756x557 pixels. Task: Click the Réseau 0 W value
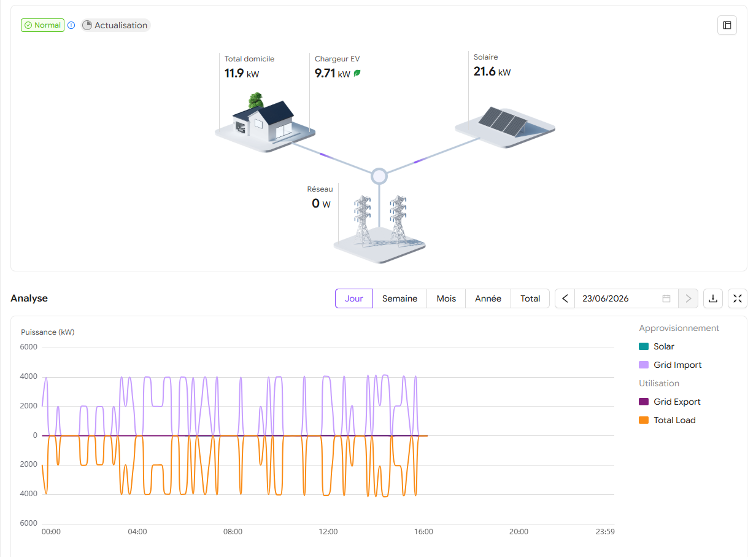pos(321,204)
